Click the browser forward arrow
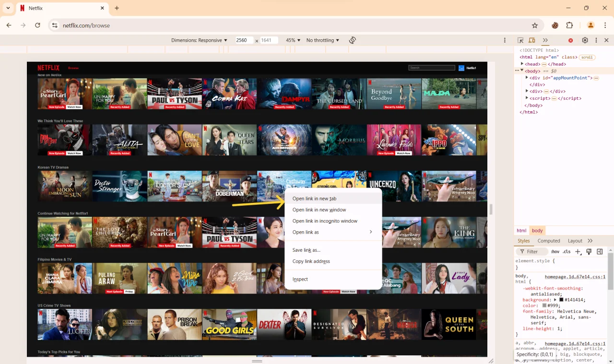 (23, 25)
